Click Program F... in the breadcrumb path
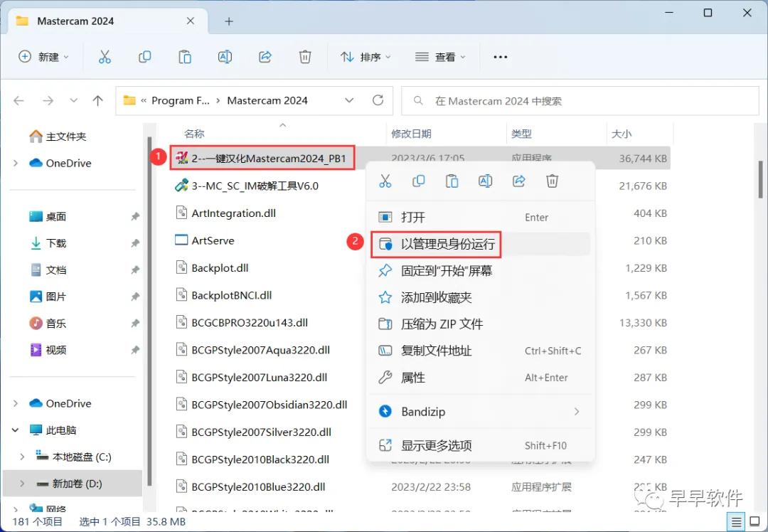Screen dimensions: 768x532 click(180, 100)
